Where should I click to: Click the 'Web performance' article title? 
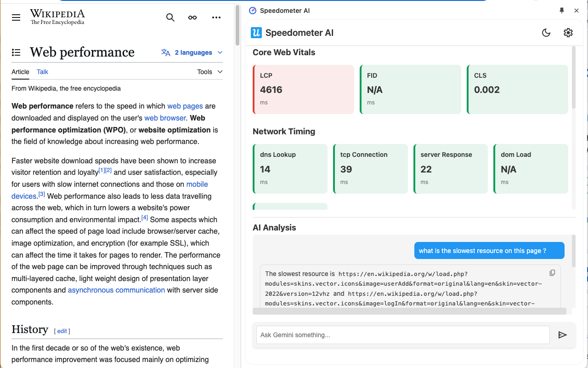coord(82,52)
